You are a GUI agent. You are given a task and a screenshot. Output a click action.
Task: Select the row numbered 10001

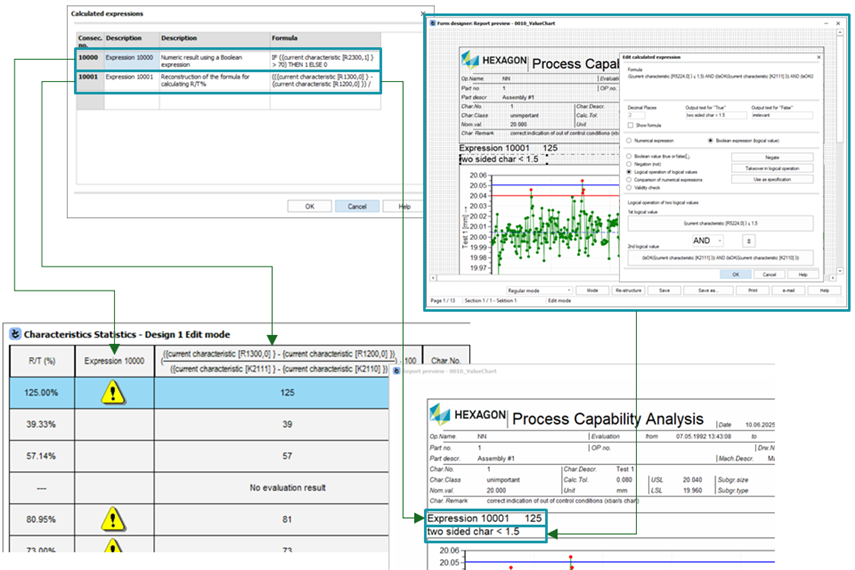tap(89, 80)
